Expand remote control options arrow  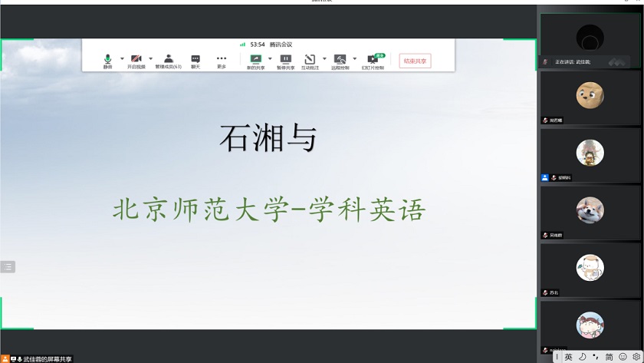[x=355, y=59]
